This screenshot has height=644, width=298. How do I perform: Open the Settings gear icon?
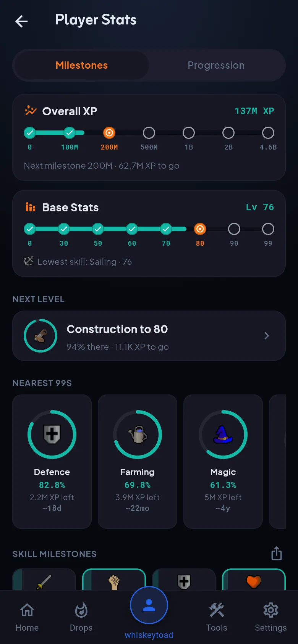[x=271, y=610]
